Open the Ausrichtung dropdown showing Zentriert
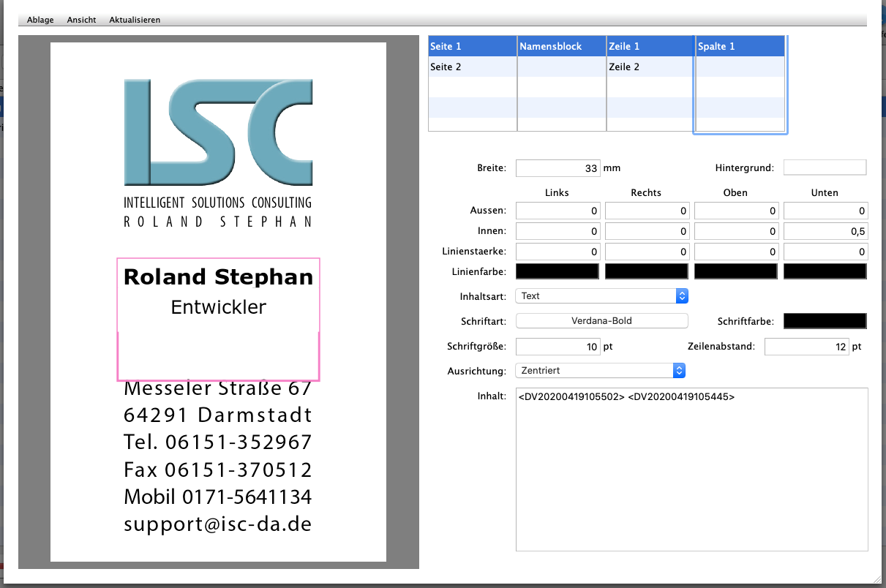This screenshot has height=588, width=886. (x=601, y=371)
